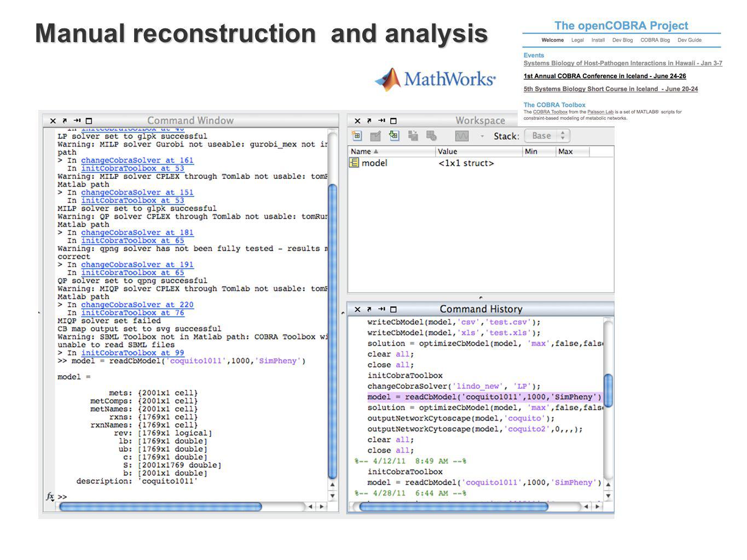Click the Save Workspace icon in Workspace toolbar
Image resolution: width=747 pixels, height=560 pixels.
[x=413, y=136]
